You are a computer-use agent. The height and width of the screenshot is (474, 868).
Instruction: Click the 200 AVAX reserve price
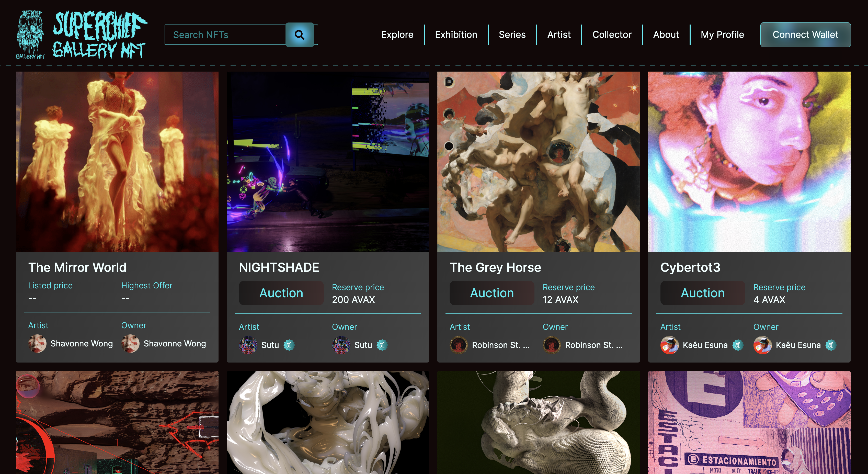pos(353,299)
